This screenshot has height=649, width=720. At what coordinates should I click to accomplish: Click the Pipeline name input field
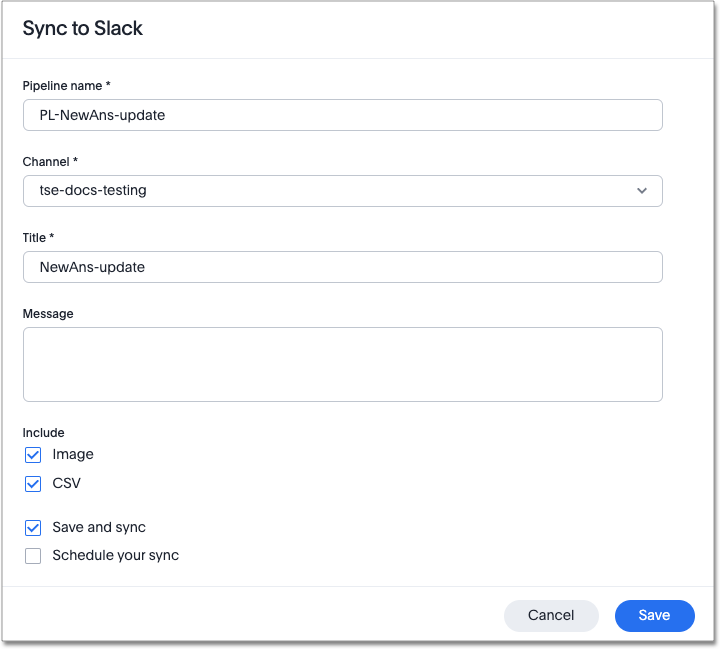pos(342,115)
